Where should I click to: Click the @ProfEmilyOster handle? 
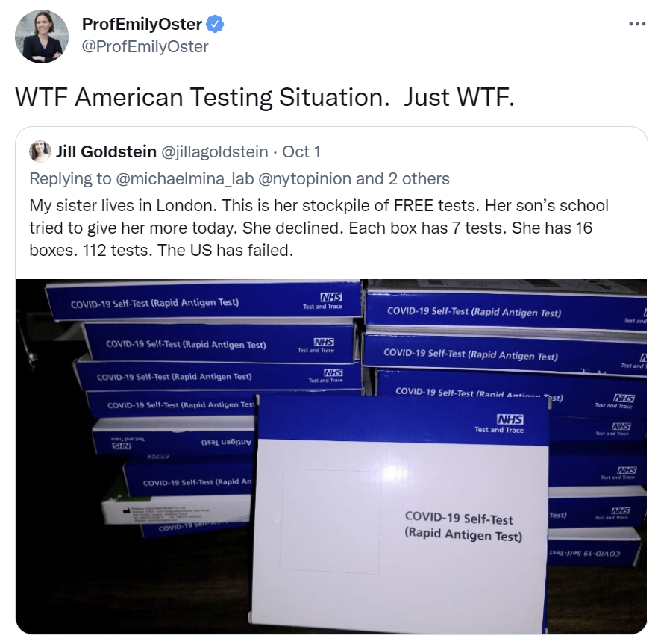click(145, 46)
